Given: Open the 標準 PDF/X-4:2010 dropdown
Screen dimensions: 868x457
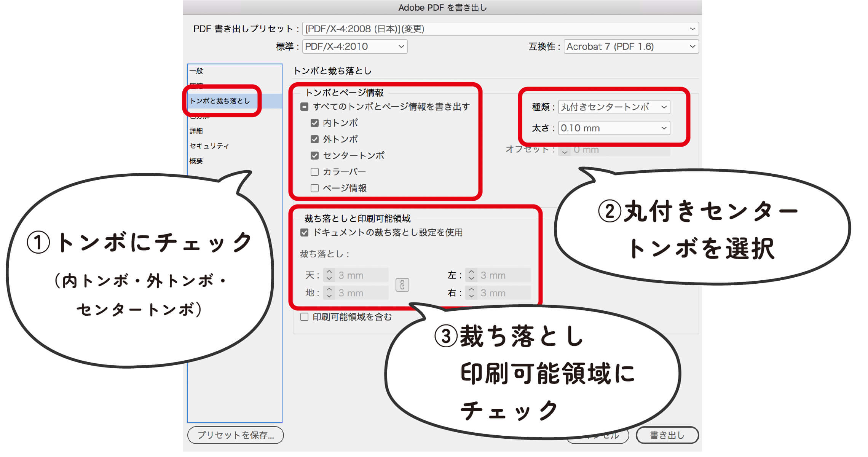Looking at the screenshot, I should [355, 46].
